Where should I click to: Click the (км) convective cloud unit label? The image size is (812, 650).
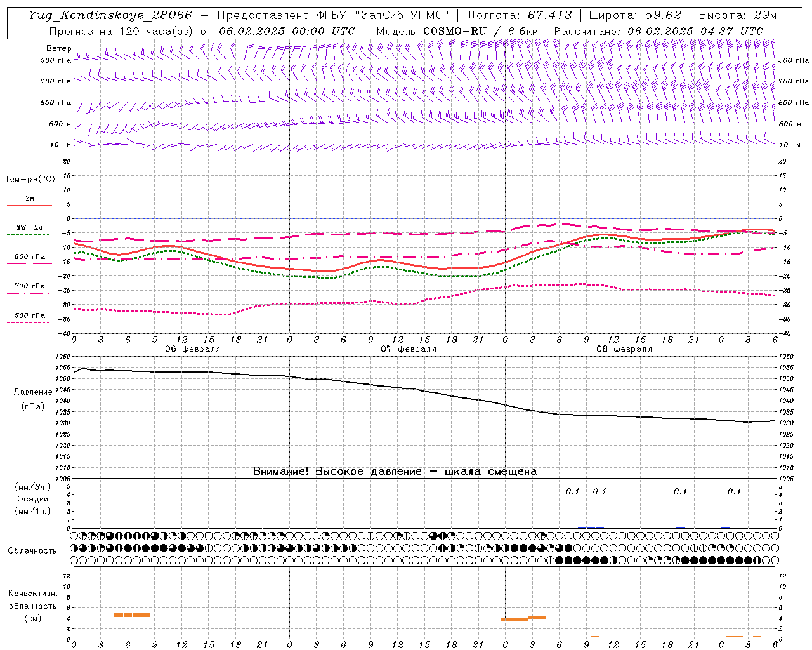coord(33,618)
